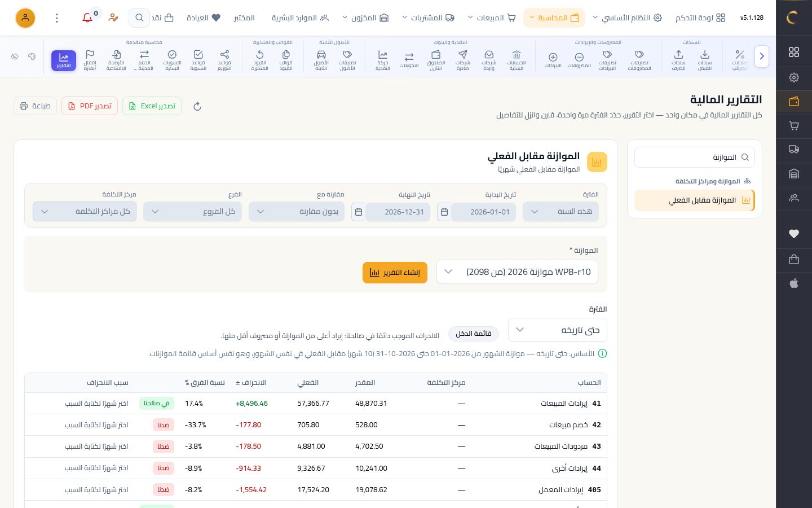This screenshot has width=812, height=508.
Task: Click the تصدير PDF button
Action: (x=90, y=106)
